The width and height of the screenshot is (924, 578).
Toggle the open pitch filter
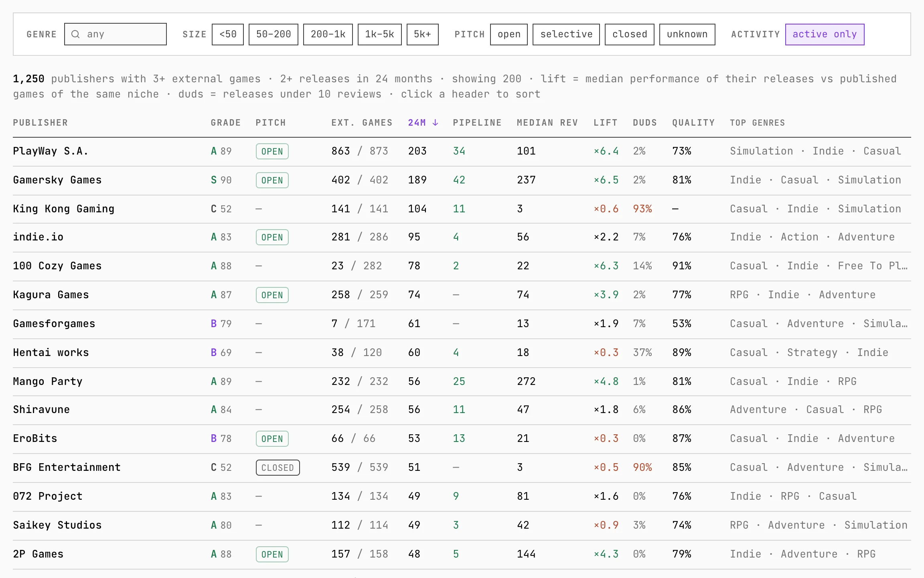(x=509, y=34)
